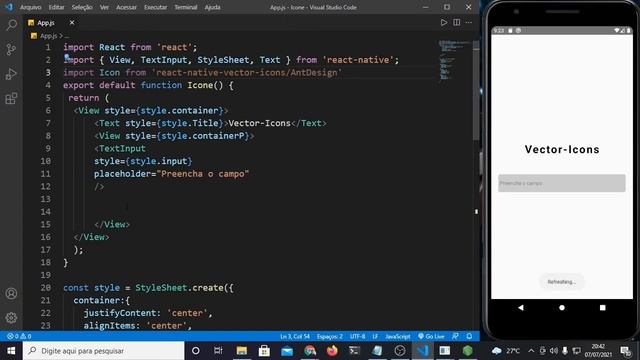Open the Accounts icon in the activity bar
This screenshot has height=360, width=640.
(11, 293)
